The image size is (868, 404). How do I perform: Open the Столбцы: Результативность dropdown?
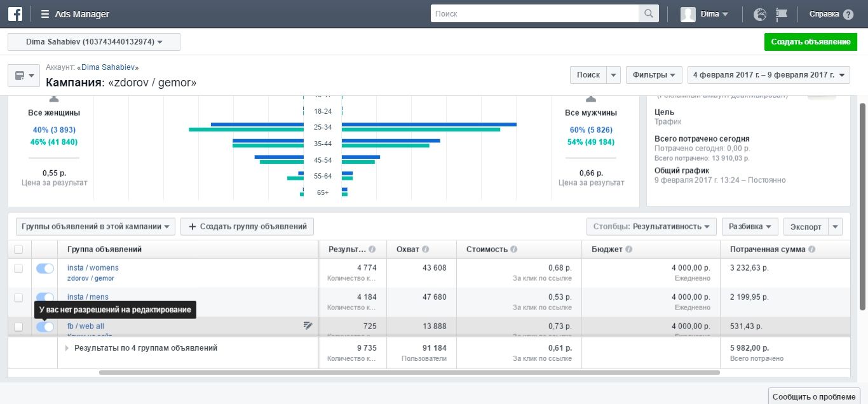click(651, 226)
